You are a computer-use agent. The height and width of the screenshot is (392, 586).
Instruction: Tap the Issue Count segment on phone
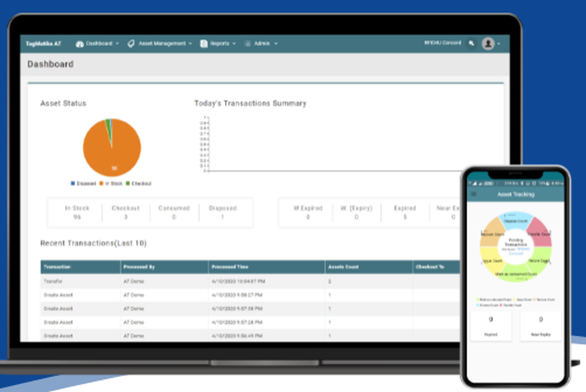click(x=492, y=261)
